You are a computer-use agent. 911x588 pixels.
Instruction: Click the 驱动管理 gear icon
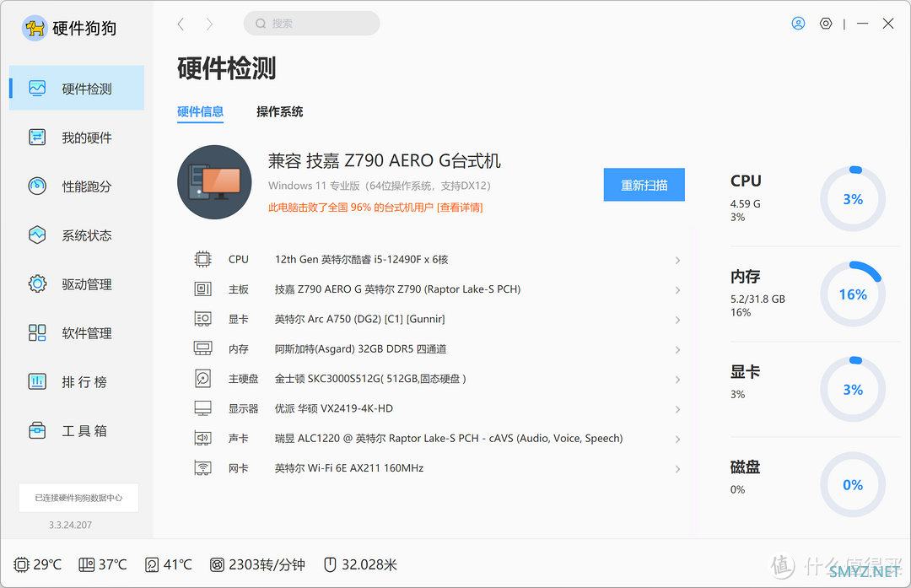click(37, 283)
